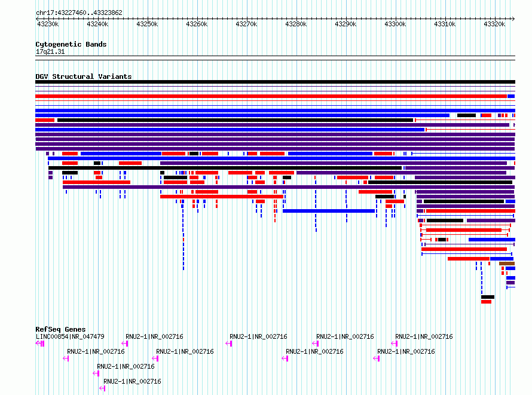Click the 43270k ruler label

click(x=246, y=24)
